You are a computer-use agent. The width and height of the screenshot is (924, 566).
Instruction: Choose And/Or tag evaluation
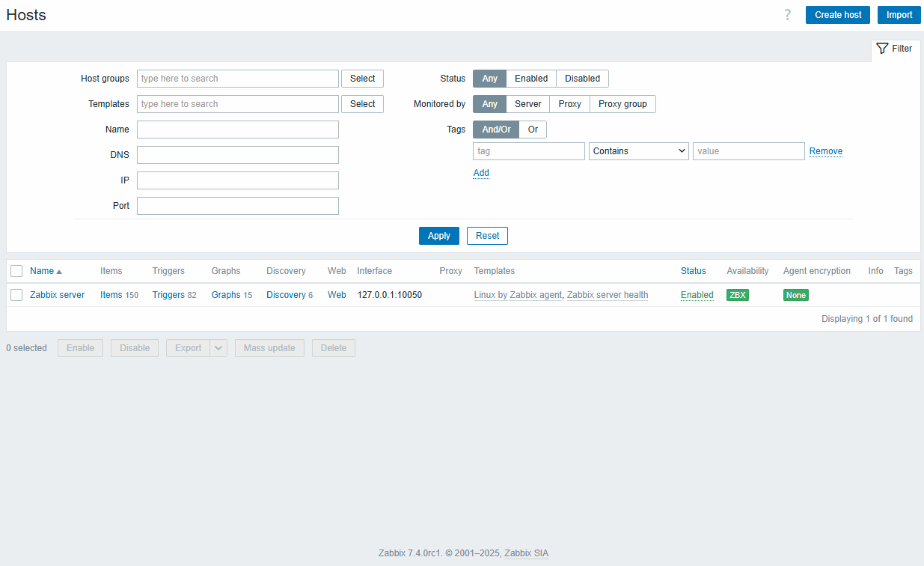496,130
